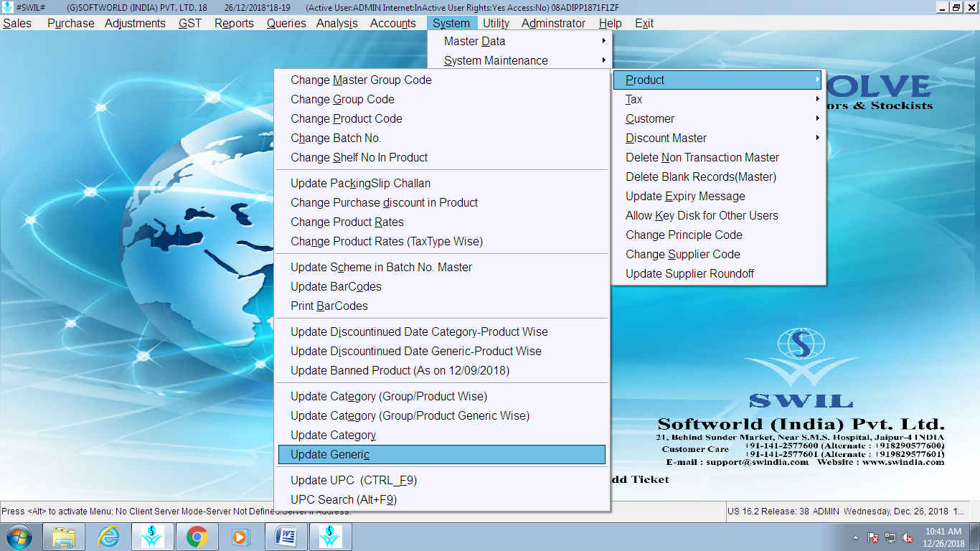This screenshot has width=980, height=551.
Task: Select Delete Non Transaction Master
Action: pyautogui.click(x=718, y=157)
